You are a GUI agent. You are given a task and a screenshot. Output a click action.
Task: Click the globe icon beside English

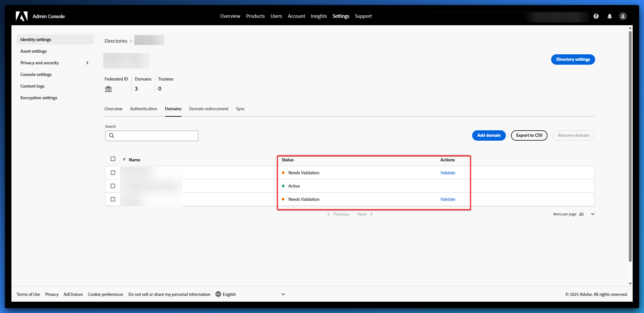click(x=218, y=294)
